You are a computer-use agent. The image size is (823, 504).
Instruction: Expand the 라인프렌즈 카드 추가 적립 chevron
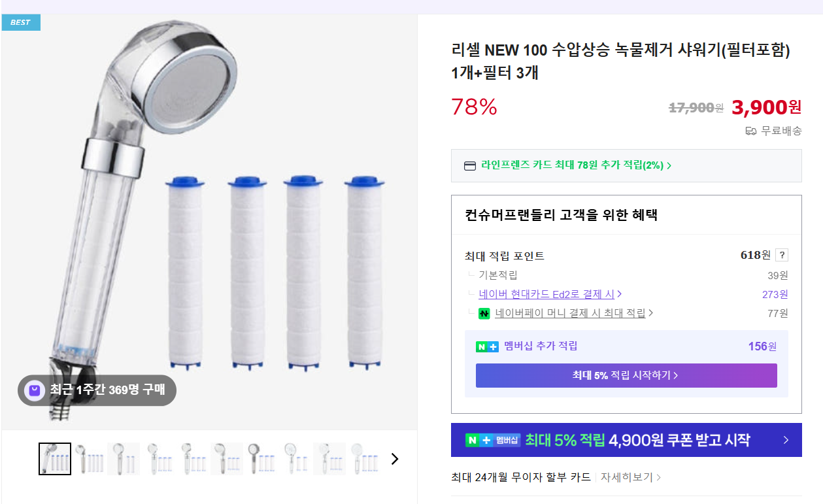[x=669, y=166]
